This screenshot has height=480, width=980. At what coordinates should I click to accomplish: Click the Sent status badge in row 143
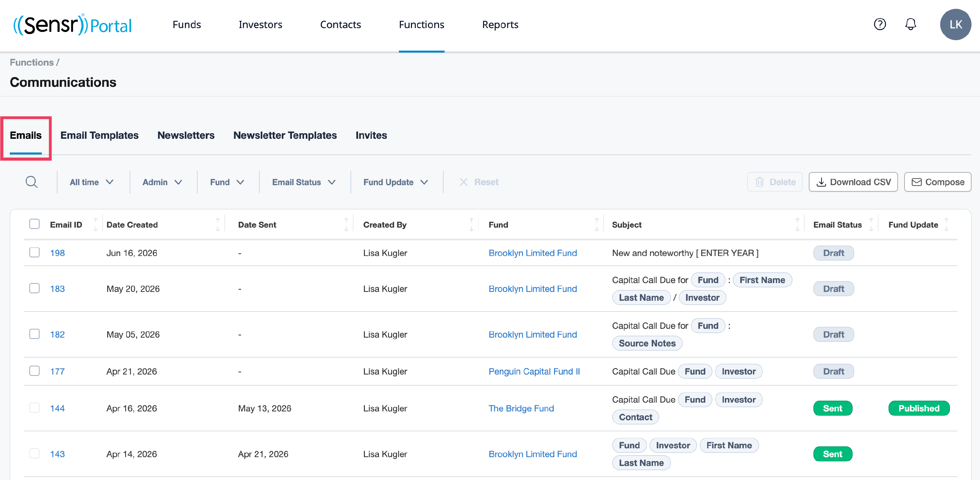click(x=833, y=454)
